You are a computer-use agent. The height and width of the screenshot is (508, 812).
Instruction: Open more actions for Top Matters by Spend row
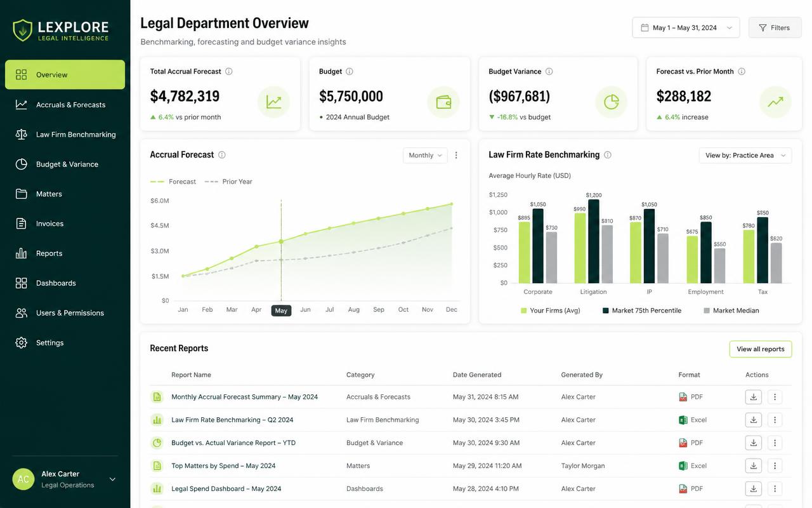775,465
